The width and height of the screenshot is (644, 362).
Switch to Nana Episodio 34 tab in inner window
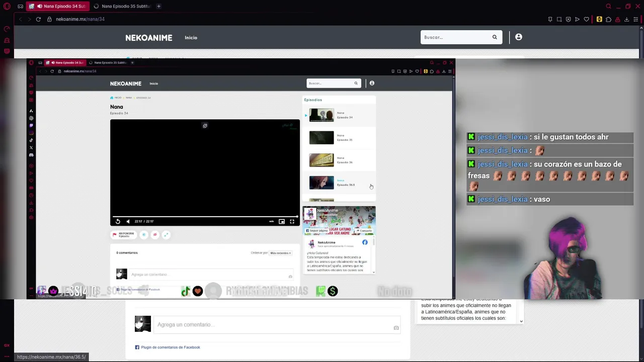[65, 63]
